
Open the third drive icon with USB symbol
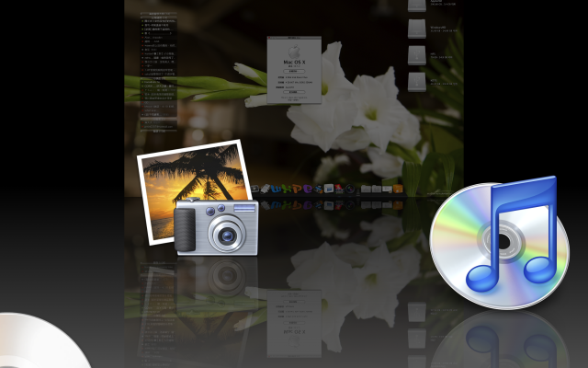click(417, 55)
